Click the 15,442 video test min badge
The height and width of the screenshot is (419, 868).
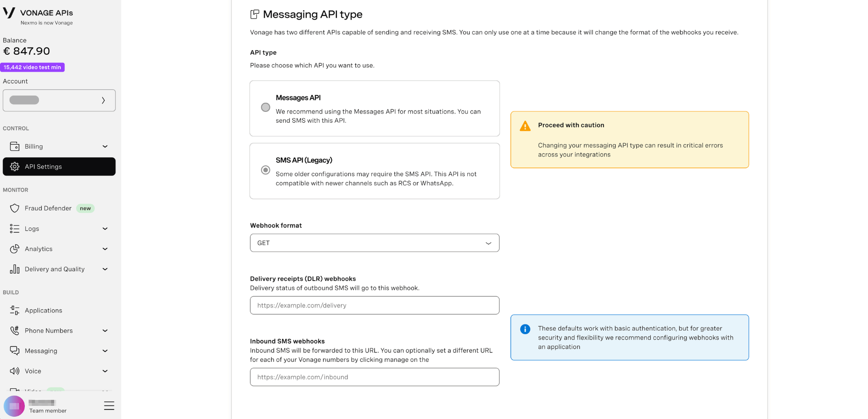[x=33, y=67]
